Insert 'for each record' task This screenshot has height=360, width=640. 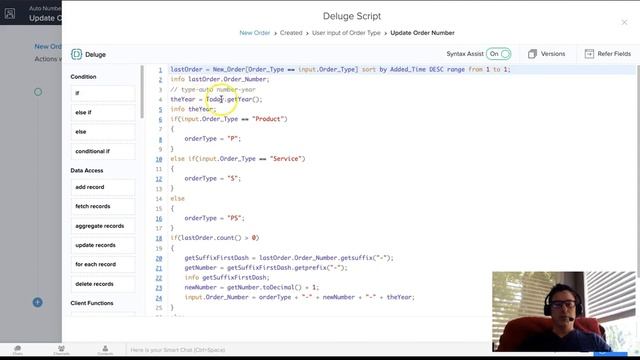click(103, 264)
